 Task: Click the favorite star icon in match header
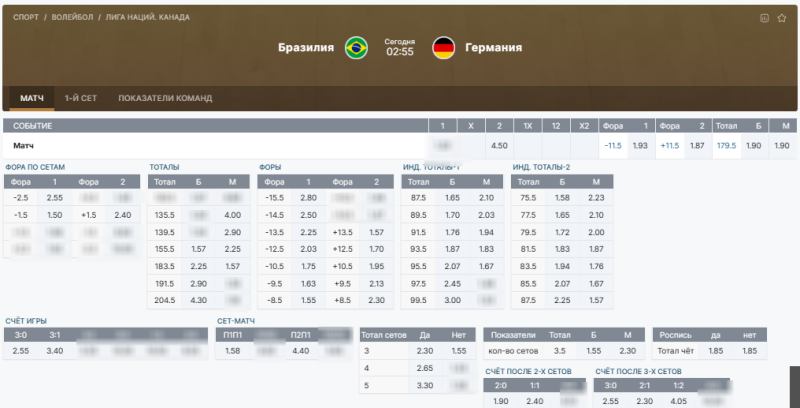(780, 17)
